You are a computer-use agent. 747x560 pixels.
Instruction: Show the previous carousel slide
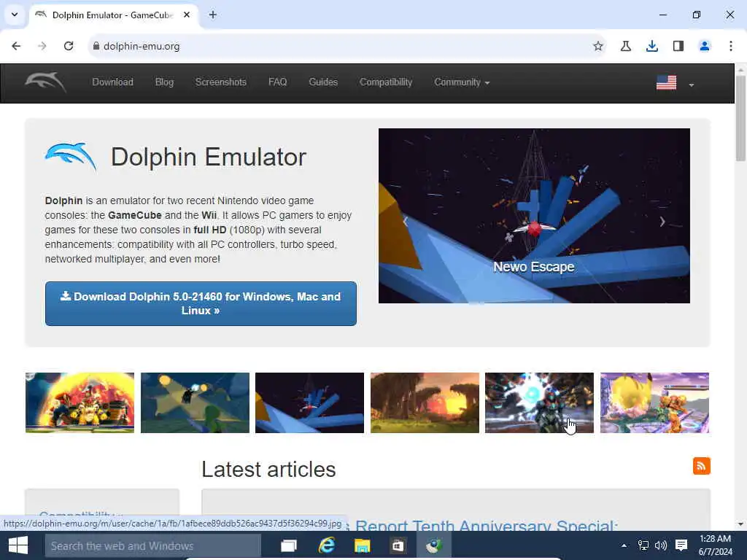pyautogui.click(x=406, y=221)
